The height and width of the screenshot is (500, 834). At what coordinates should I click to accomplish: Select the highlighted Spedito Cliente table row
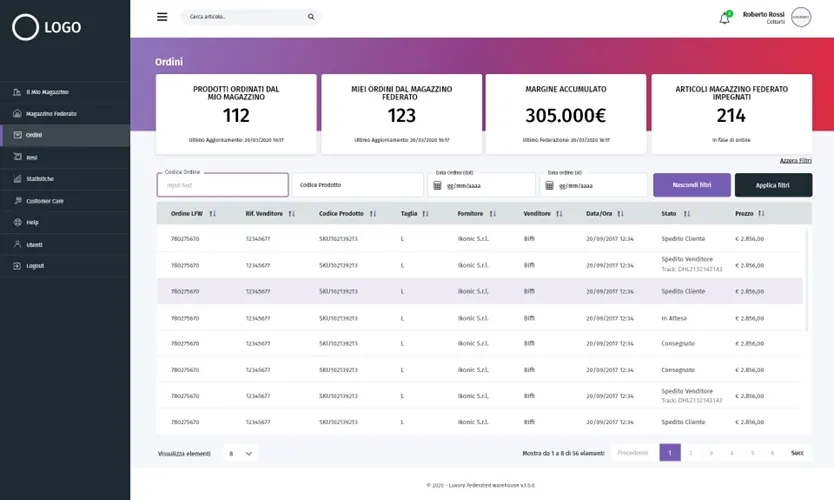point(480,291)
